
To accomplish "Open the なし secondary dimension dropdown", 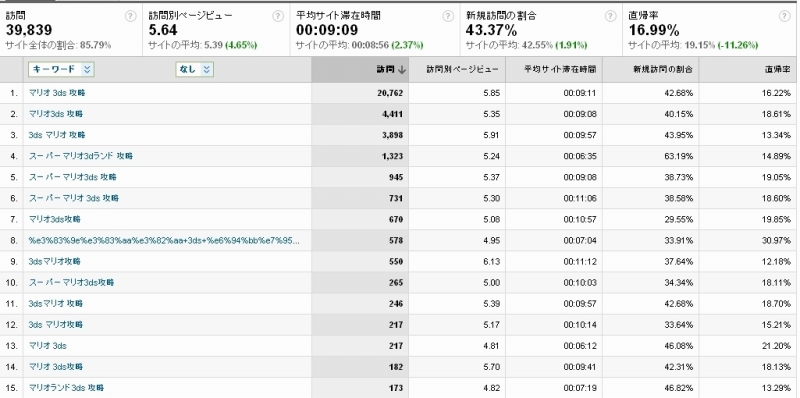I will [194, 69].
